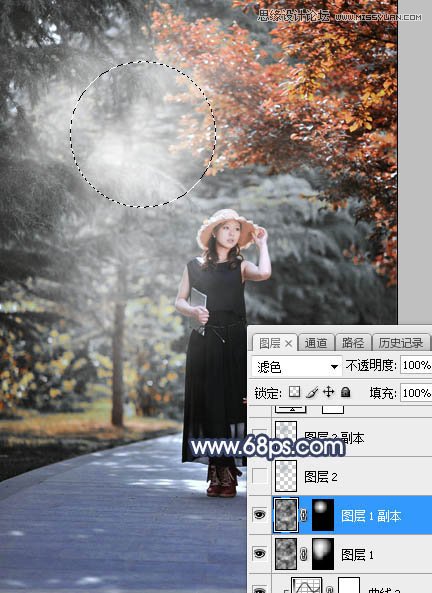
Task: Open the 滤色 blend mode dropdown
Action: coord(296,366)
